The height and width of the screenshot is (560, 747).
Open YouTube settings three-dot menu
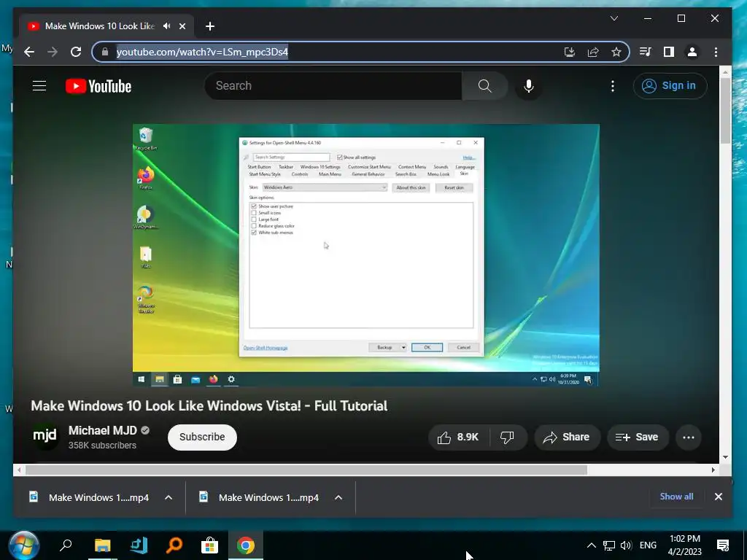coord(613,86)
